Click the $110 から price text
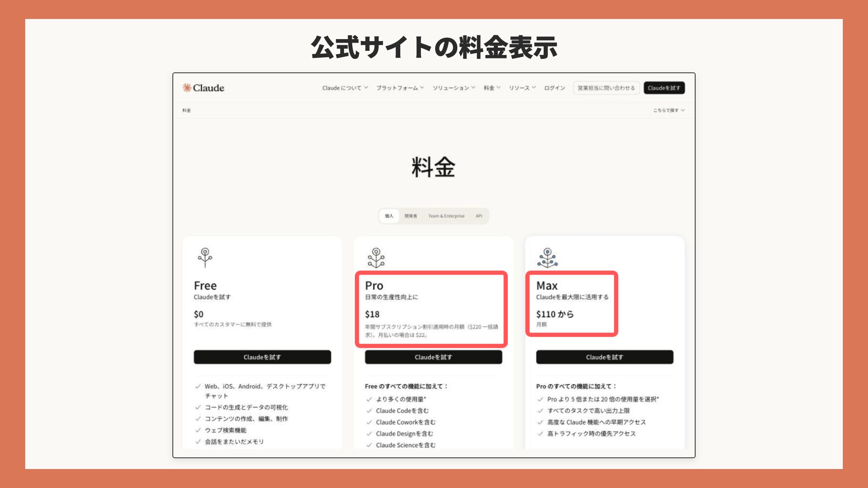868x488 pixels. click(555, 314)
